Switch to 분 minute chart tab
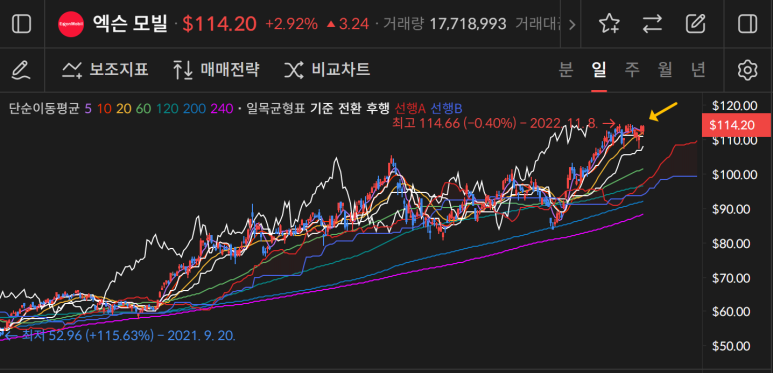The width and height of the screenshot is (773, 373). click(565, 70)
